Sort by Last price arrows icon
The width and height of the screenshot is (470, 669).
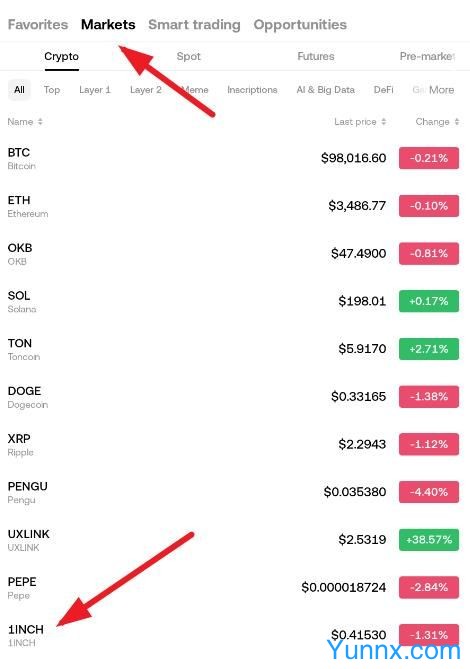[x=383, y=122]
